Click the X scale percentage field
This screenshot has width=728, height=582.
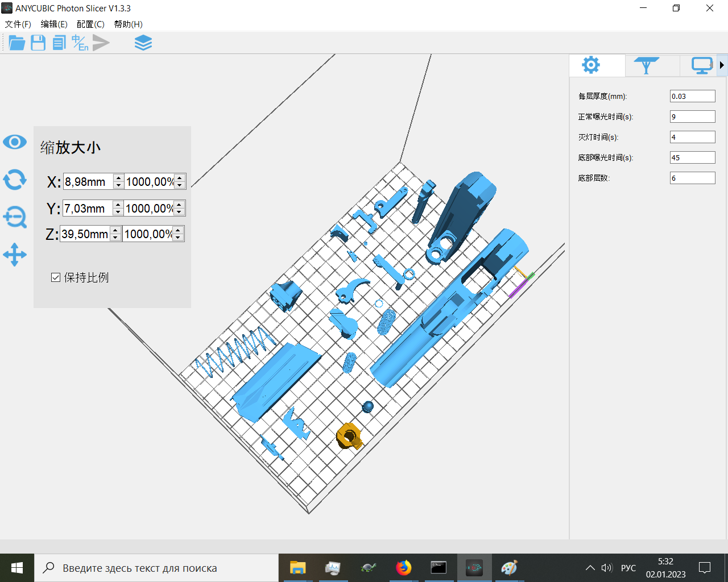pos(150,182)
